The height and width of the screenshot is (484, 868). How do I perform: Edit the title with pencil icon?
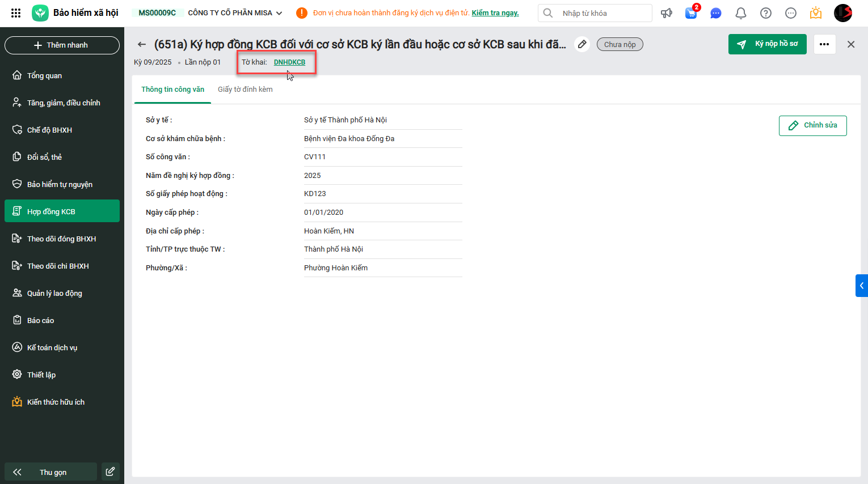coord(582,44)
